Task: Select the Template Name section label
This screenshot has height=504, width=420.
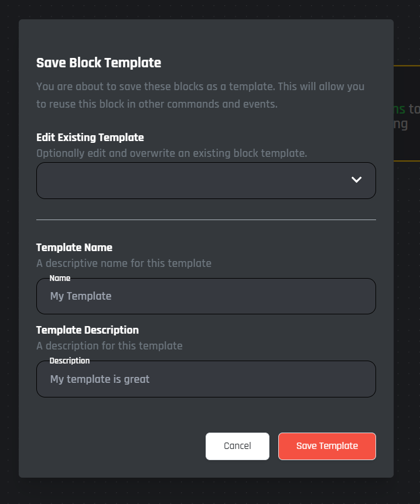Action: [74, 248]
